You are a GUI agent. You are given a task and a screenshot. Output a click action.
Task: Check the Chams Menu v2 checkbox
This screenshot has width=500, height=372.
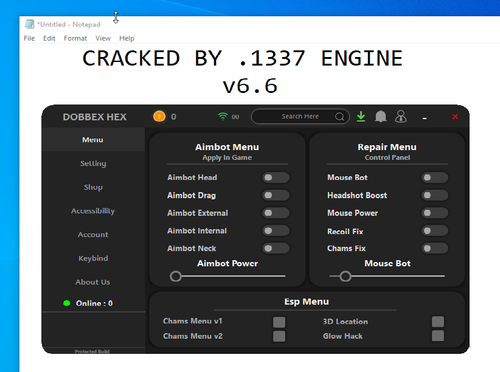point(279,336)
